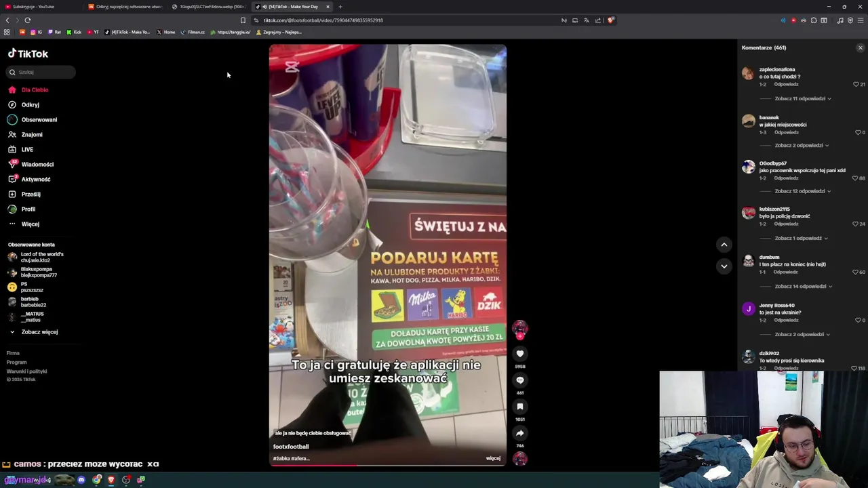
Task: Open the TikTok logo home link
Action: [28, 54]
